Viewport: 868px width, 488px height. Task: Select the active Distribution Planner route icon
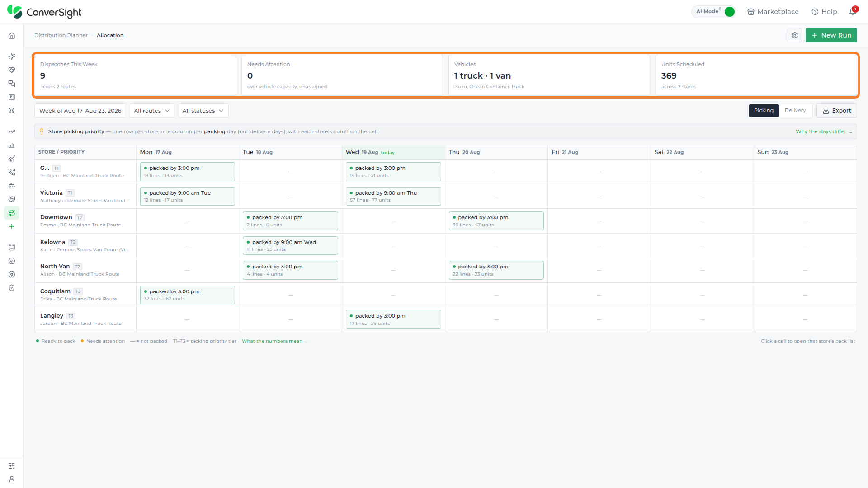coord(12,213)
